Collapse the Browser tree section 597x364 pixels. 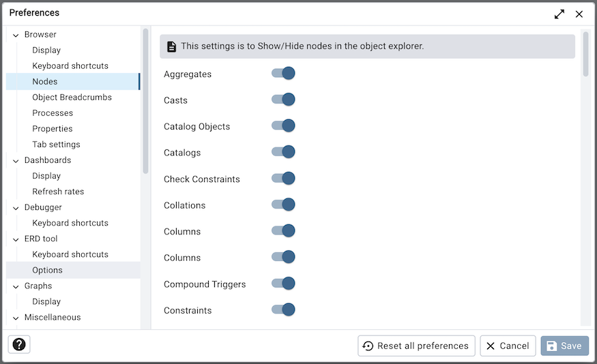pos(16,35)
